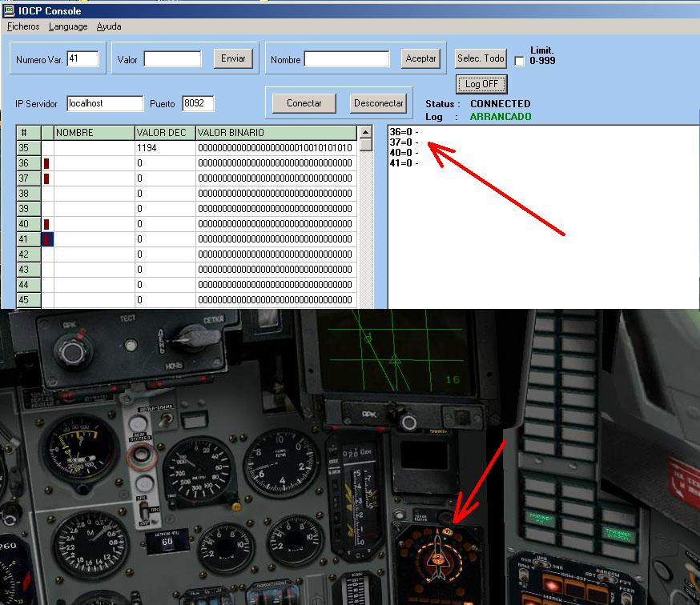Enable the Limit 0-999 checkbox
The width and height of the screenshot is (700, 605).
tap(519, 61)
